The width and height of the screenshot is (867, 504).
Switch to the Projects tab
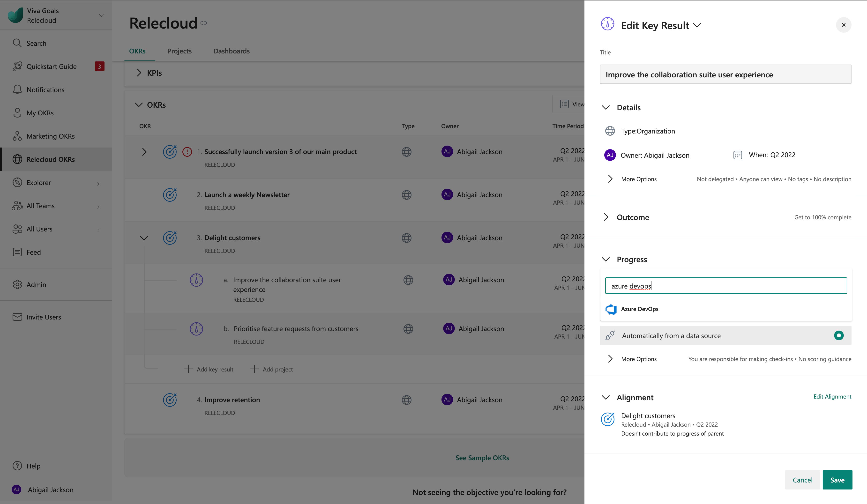pos(179,51)
